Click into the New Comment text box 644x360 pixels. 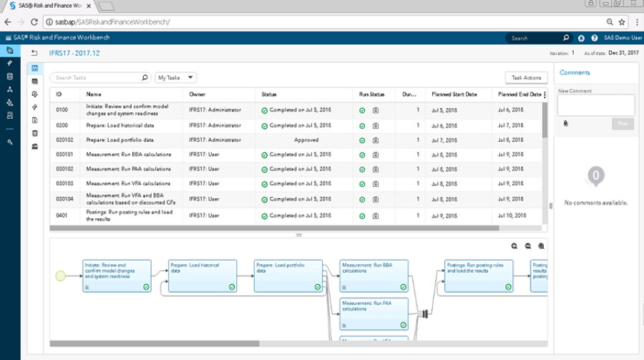point(595,104)
